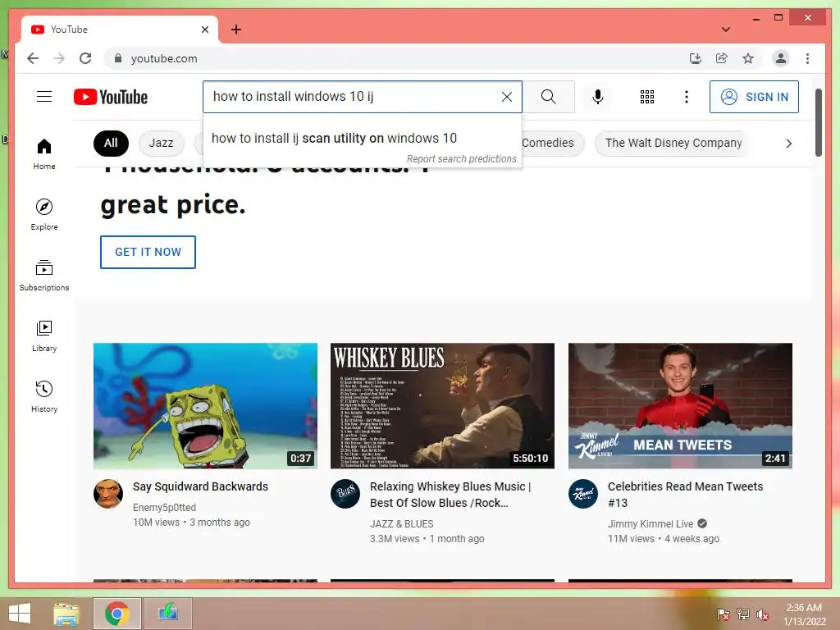Open Library in the sidebar
Viewport: 840px width, 630px height.
pos(44,336)
